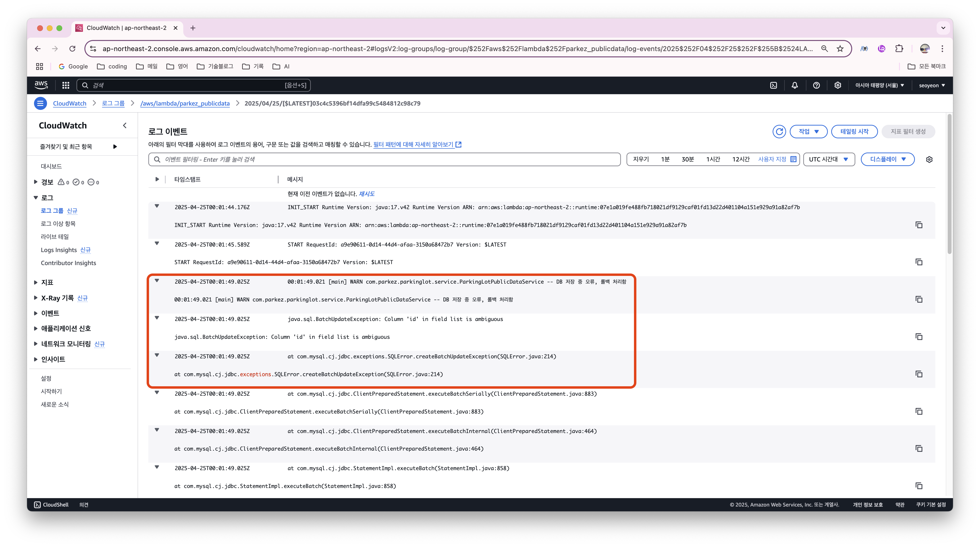Collapse the WARN DB 저장 log row
This screenshot has width=980, height=547.
click(157, 281)
